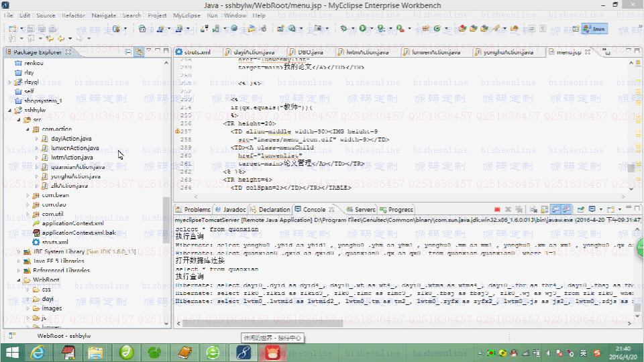This screenshot has width=644, height=362.
Task: Select struts.xml in Package Explorer tree
Action: point(54,242)
